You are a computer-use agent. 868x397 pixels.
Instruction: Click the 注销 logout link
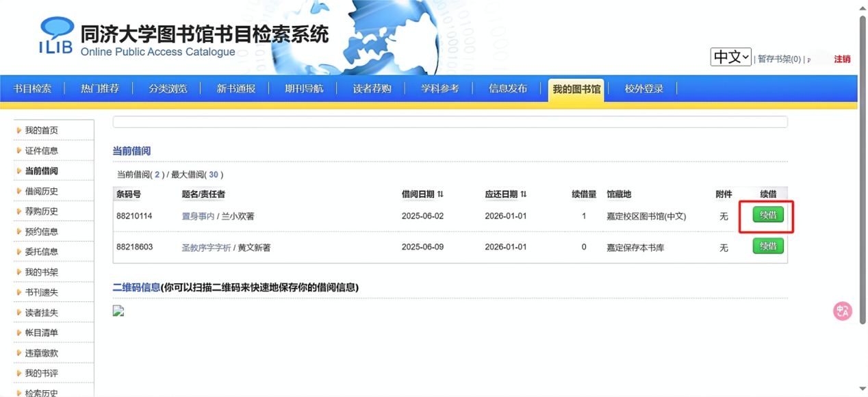842,60
